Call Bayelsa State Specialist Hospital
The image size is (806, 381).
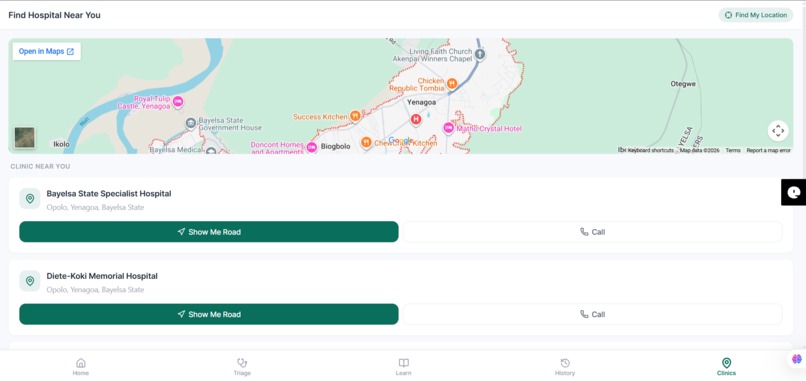pyautogui.click(x=592, y=232)
